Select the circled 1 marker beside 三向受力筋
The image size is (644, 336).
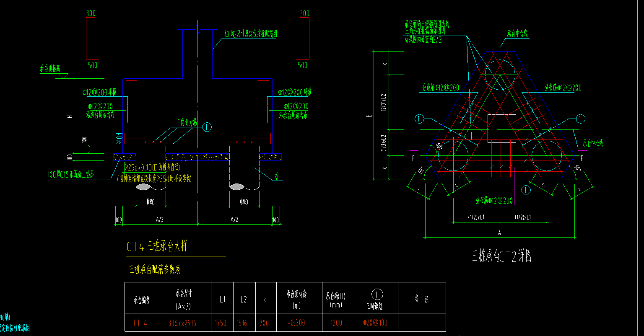[207, 127]
